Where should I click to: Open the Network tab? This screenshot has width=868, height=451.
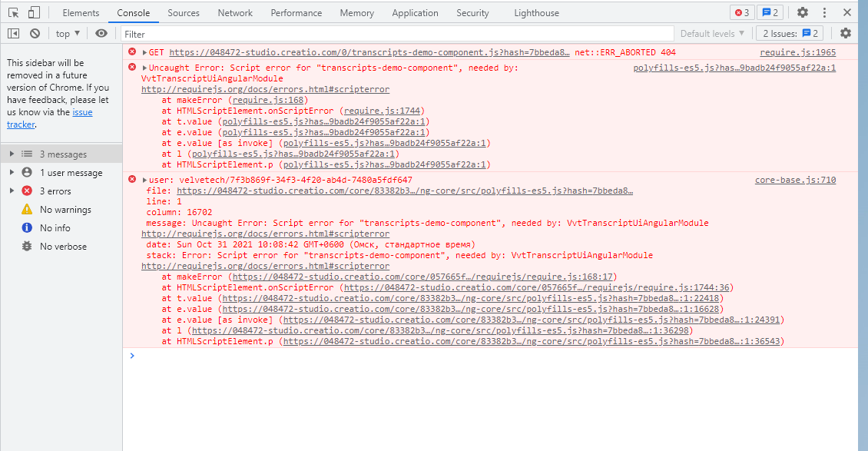coord(235,13)
